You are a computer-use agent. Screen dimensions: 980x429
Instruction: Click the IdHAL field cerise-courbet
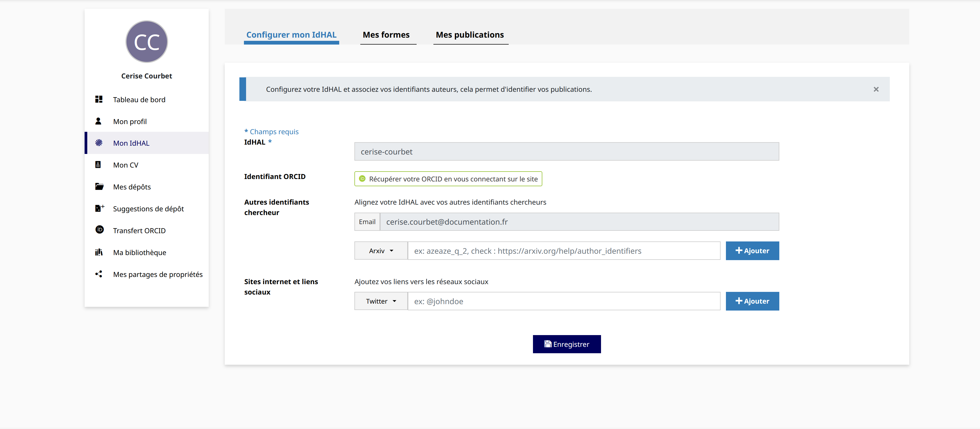(x=567, y=151)
